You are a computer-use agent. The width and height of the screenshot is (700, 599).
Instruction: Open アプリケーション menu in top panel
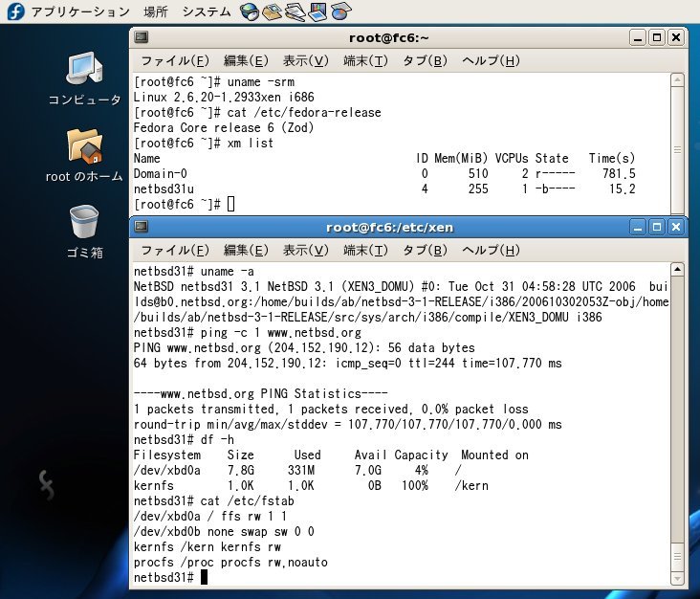pyautogui.click(x=80, y=11)
